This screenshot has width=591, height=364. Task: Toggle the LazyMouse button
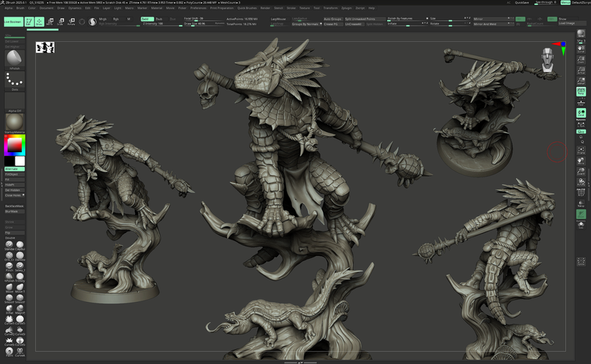point(278,19)
